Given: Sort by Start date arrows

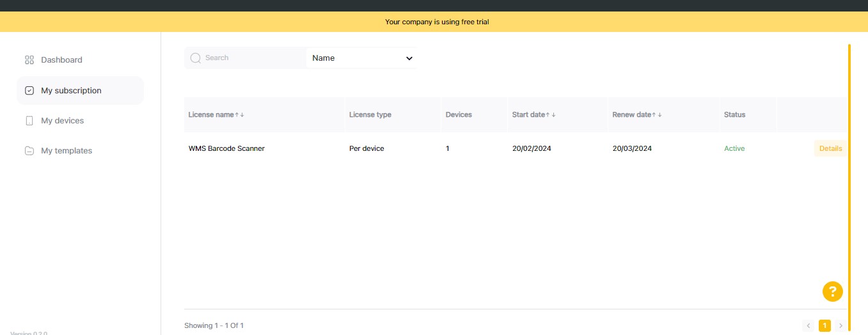Looking at the screenshot, I should (x=550, y=115).
